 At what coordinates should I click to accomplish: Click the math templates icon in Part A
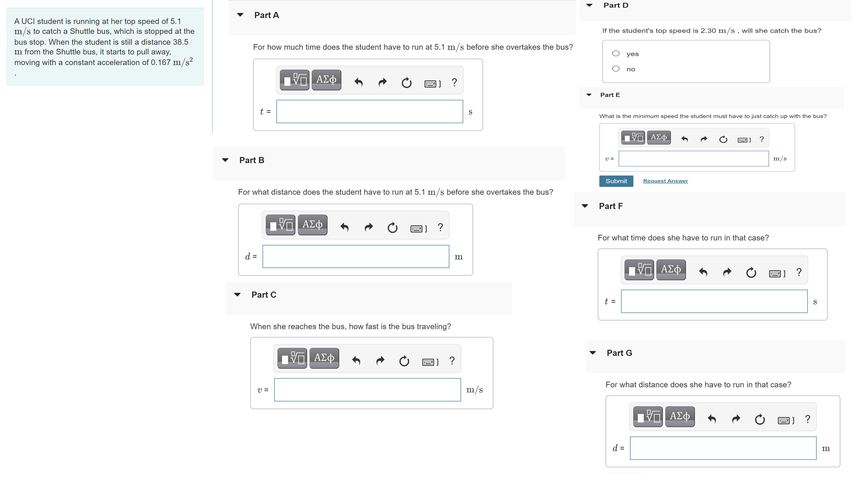pyautogui.click(x=294, y=80)
